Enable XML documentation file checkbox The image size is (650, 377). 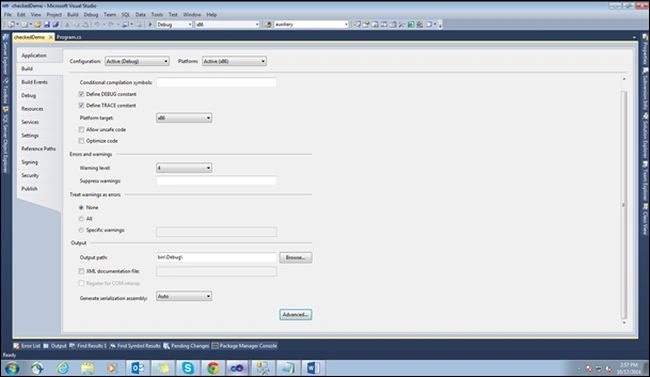81,271
